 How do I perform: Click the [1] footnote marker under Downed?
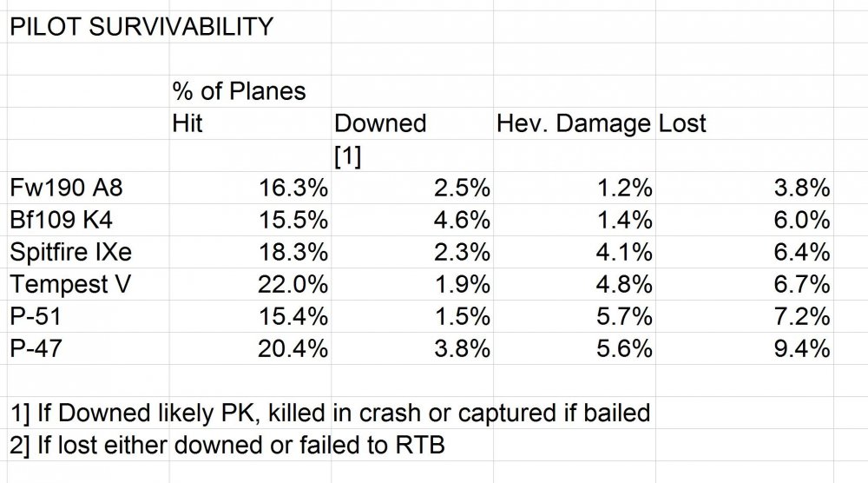350,155
